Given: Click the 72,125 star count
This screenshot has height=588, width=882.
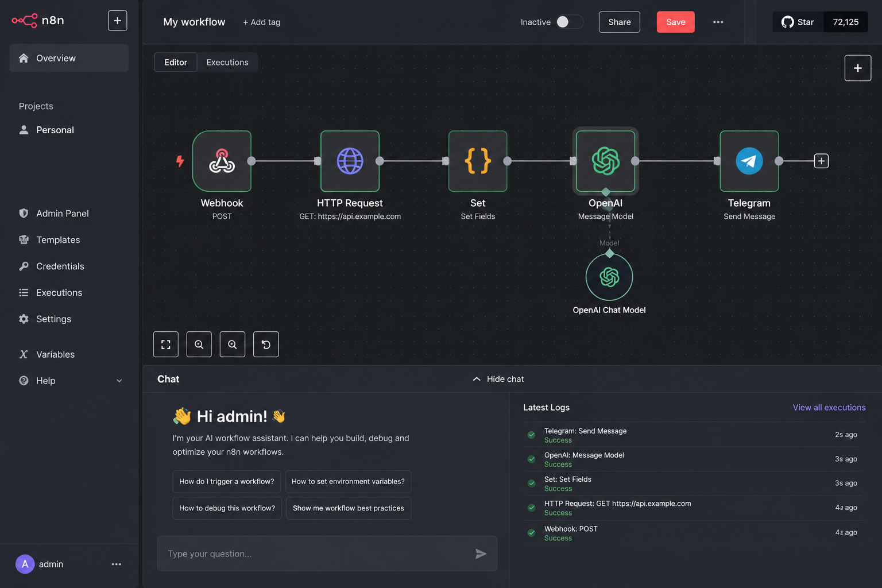Looking at the screenshot, I should click(x=846, y=22).
